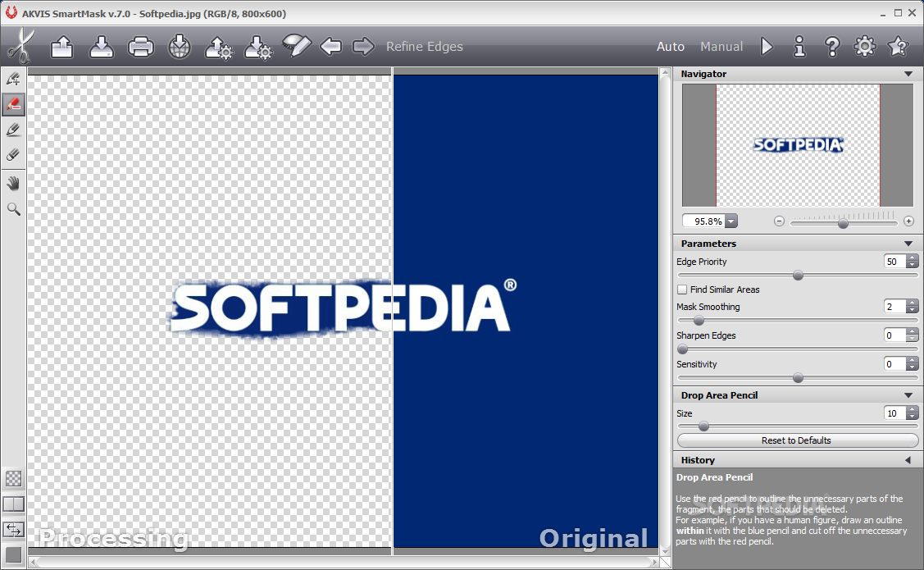Expand the History panel
Viewport: 924px width, 570px height.
tap(908, 460)
